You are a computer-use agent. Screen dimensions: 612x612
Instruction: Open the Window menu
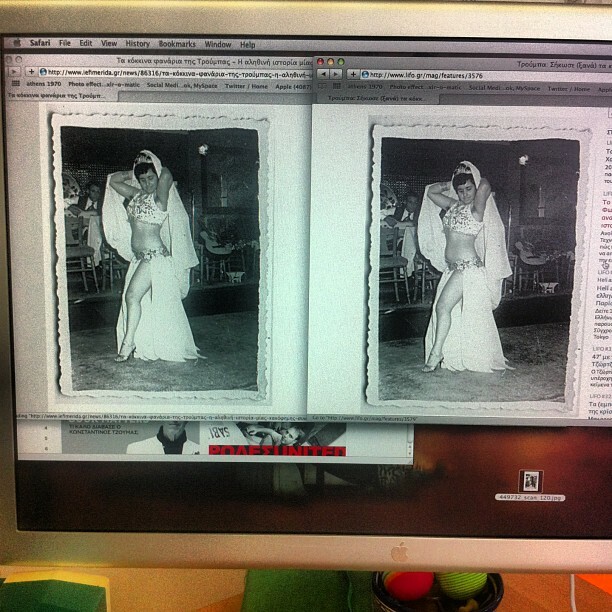coord(218,44)
